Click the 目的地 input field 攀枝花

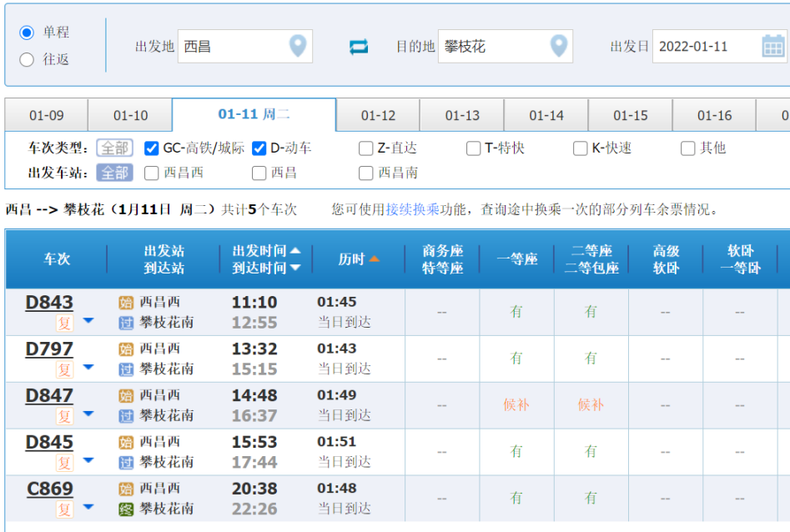(492, 47)
